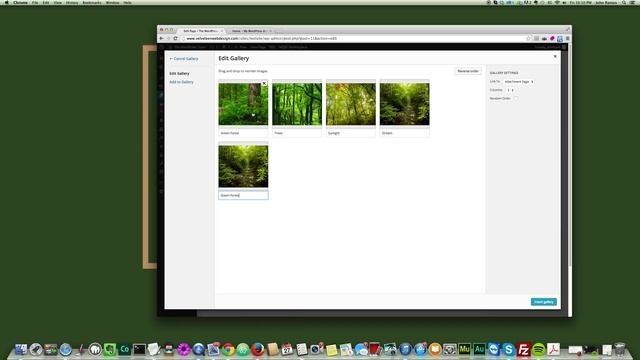Open the purple flower app in the dock
This screenshot has height=360, width=640.
[184, 349]
